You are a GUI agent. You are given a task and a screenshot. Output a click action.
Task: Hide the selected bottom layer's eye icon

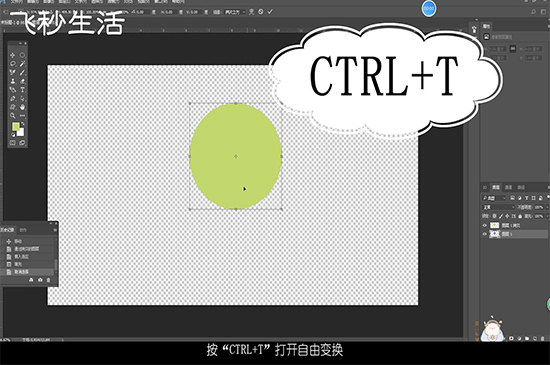pos(485,234)
